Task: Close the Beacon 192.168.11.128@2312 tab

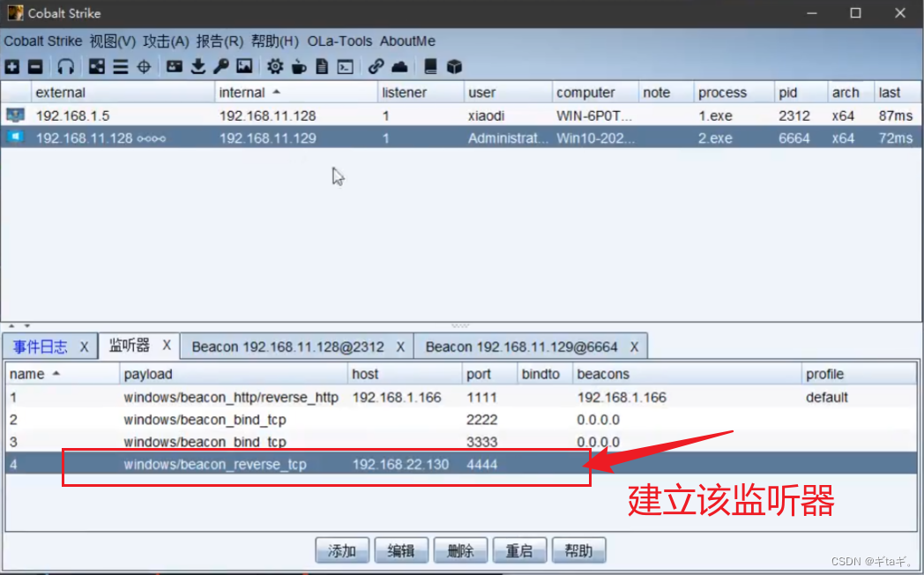Action: 400,347
